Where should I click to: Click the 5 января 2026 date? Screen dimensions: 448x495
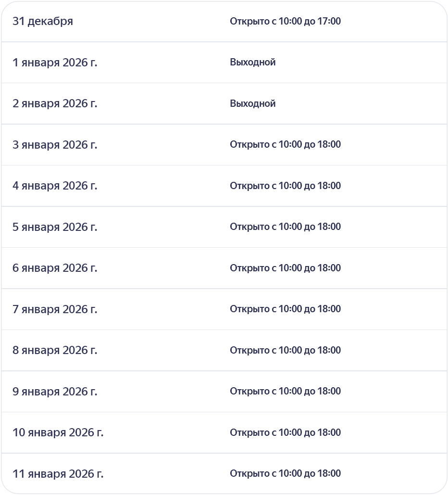[55, 227]
